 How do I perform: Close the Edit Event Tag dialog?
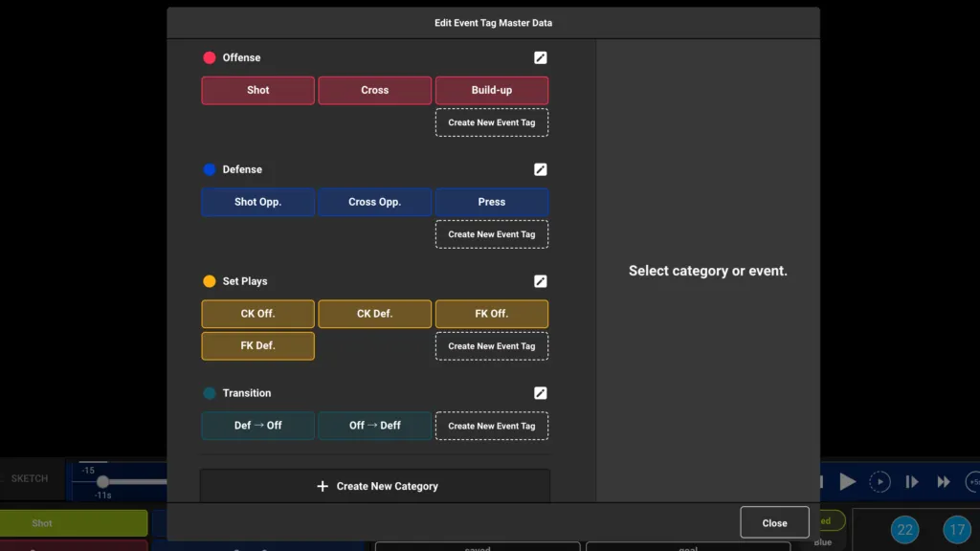[x=774, y=523]
